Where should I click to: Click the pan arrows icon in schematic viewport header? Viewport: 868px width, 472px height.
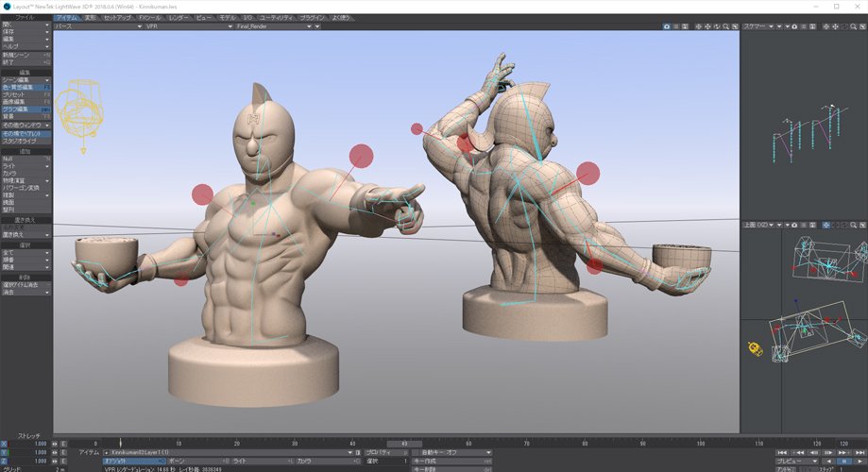pyautogui.click(x=835, y=26)
